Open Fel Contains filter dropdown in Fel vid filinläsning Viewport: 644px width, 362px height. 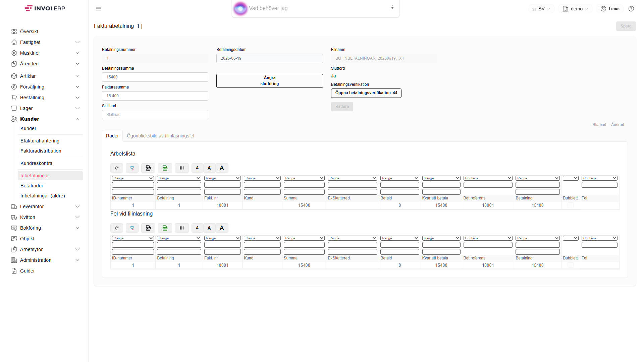[599, 238]
